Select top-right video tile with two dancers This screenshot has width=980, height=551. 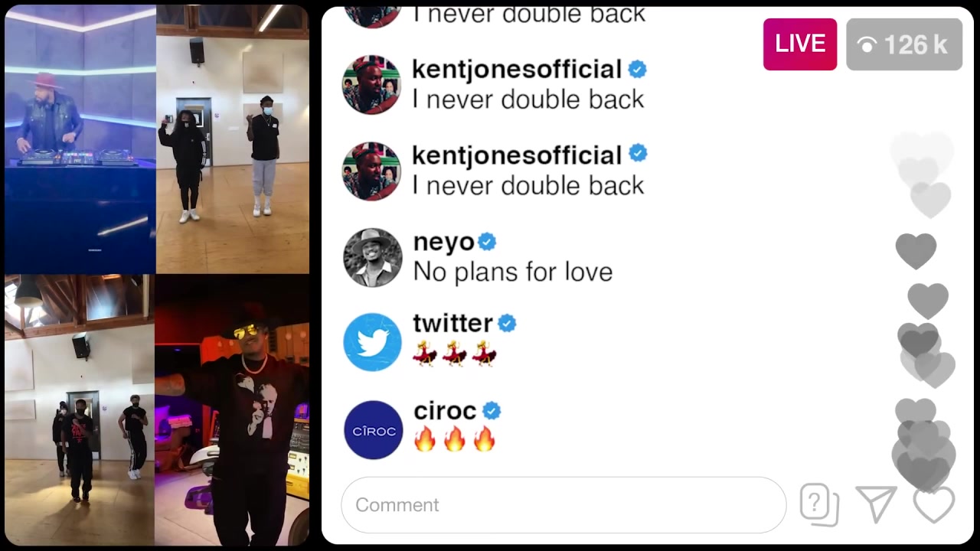pyautogui.click(x=233, y=139)
